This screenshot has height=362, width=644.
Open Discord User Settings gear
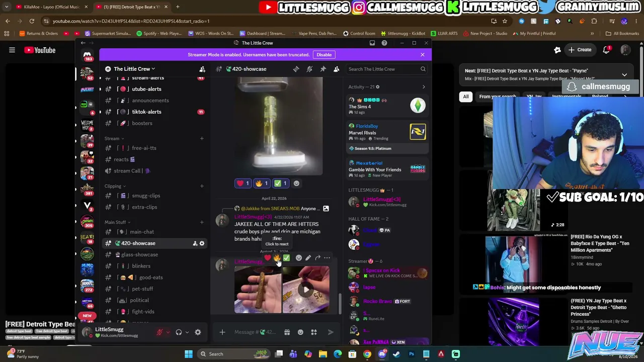pos(198,332)
